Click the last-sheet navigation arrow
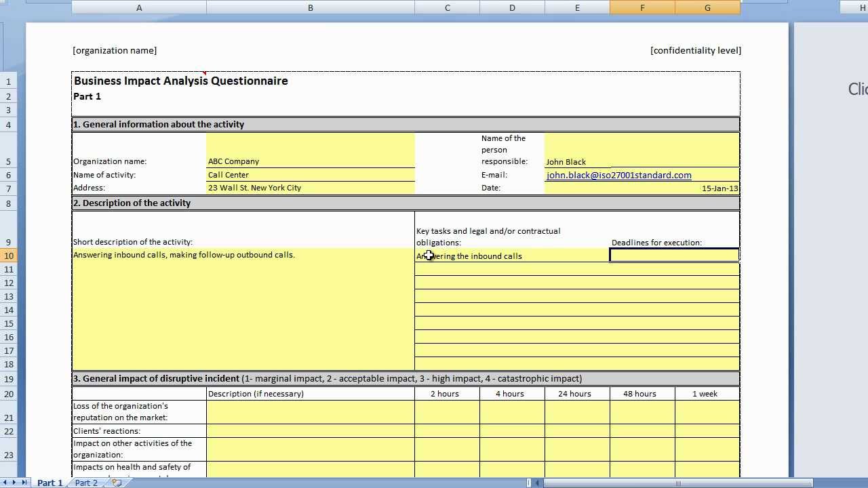868x488 pixels. 24,483
